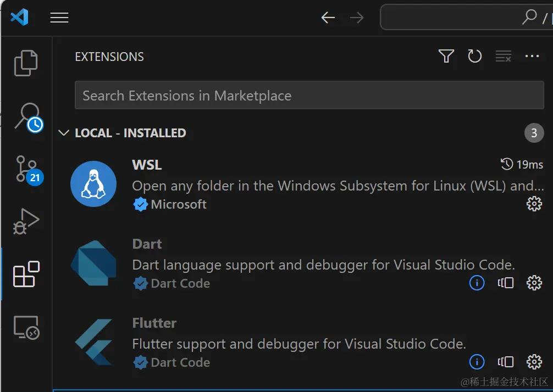The width and height of the screenshot is (553, 392).
Task: Clear extensions search results icon
Action: 503,56
